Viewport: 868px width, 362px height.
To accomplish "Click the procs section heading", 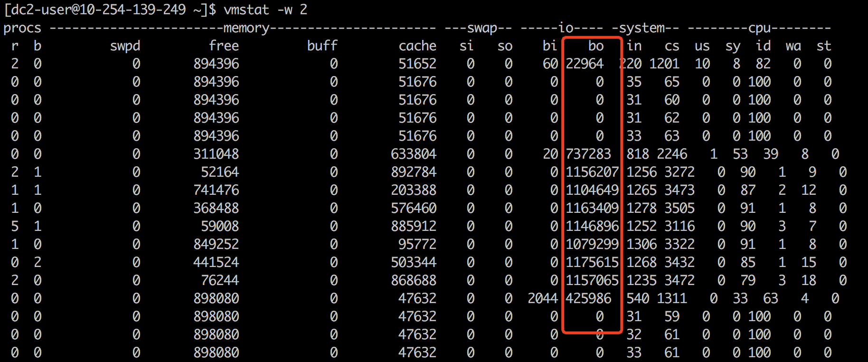I will (22, 28).
